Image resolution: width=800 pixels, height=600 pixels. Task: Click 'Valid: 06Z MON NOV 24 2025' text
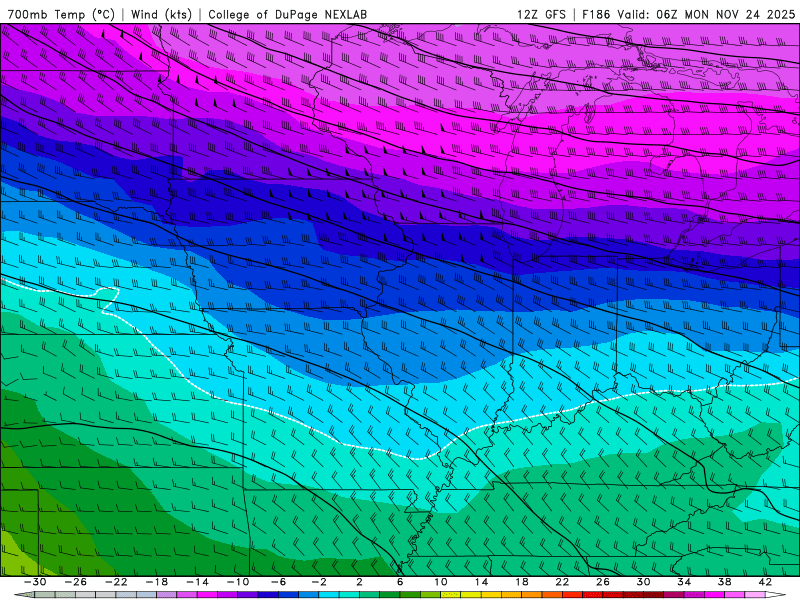[707, 14]
